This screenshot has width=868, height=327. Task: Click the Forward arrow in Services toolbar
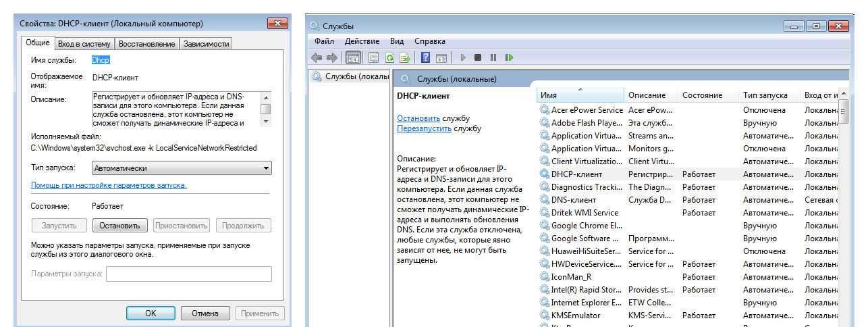pyautogui.click(x=331, y=58)
